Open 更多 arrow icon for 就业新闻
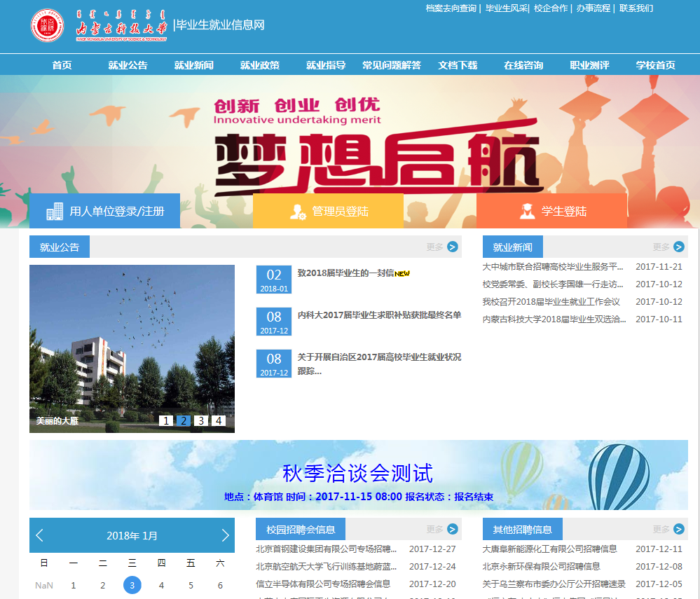Viewport: 700px width, 599px height. click(x=678, y=247)
